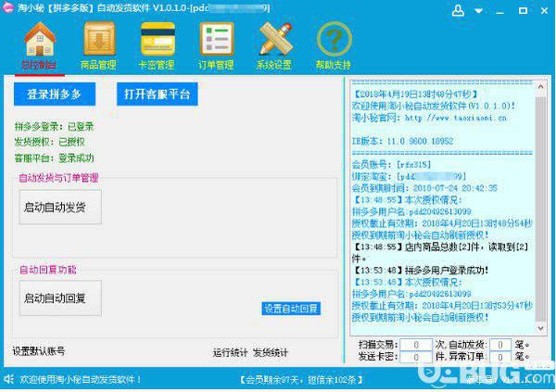Click the app logo icon in title bar

coord(7,7)
